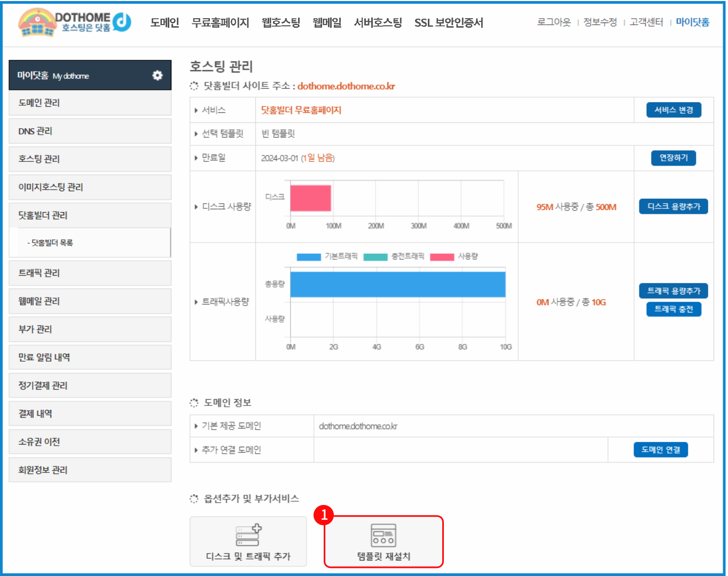The width and height of the screenshot is (728, 576).
Task: Click the DOTHOME logo
Action: [74, 23]
